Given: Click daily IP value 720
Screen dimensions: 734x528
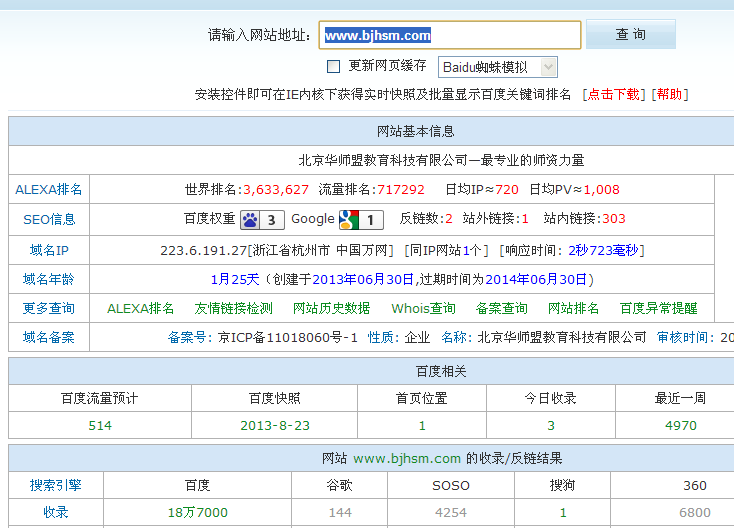Looking at the screenshot, I should coord(507,190).
